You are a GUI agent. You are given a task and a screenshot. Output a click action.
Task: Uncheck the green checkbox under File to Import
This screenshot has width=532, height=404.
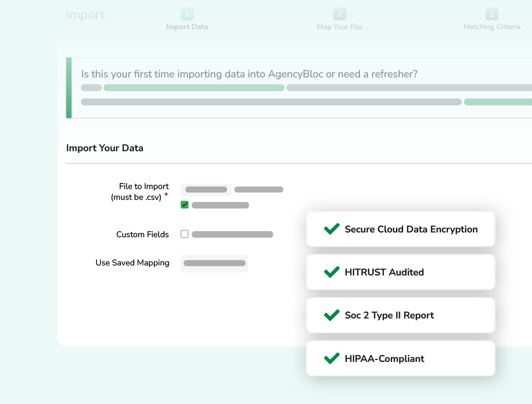(x=184, y=205)
